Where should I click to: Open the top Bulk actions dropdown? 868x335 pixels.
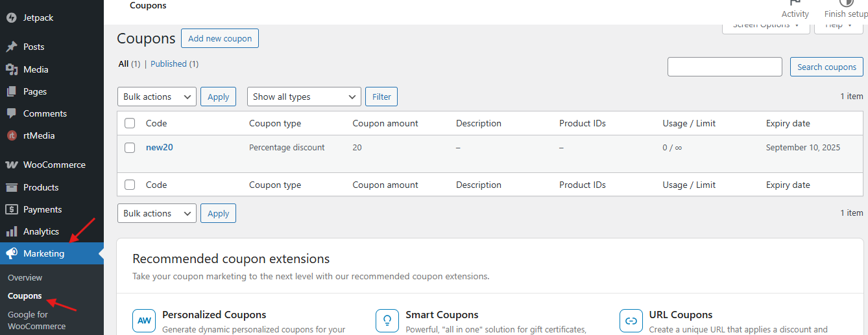(x=157, y=97)
